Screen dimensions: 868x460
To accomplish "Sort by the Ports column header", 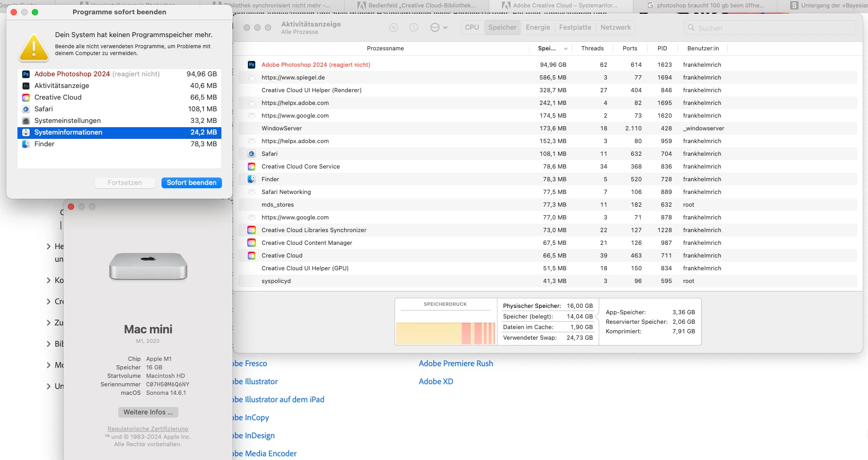I will pos(630,48).
